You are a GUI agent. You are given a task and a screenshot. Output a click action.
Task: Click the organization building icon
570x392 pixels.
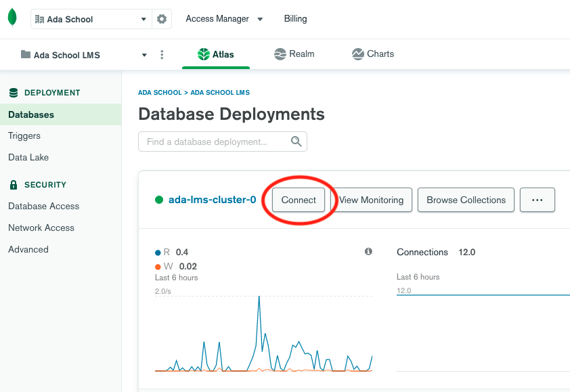(x=39, y=19)
